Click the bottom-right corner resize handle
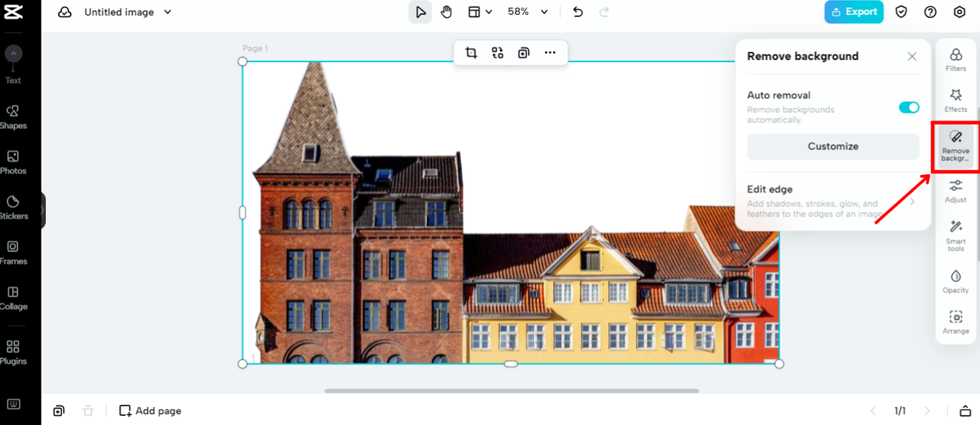Screen dimensions: 980x425 [779, 364]
